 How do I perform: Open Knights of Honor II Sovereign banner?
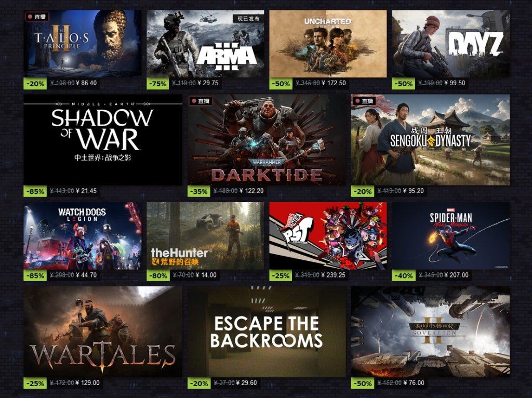click(x=430, y=332)
